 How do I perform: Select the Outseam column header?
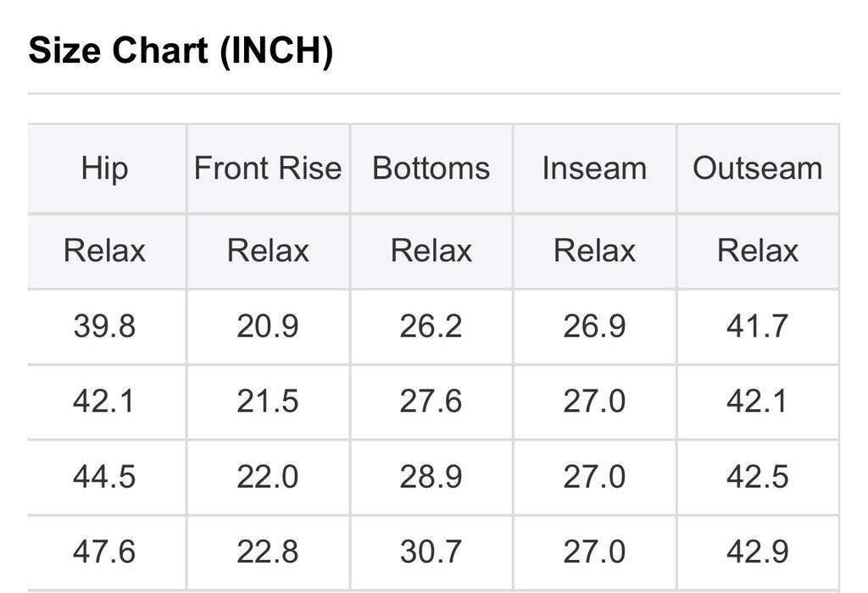[x=758, y=168]
